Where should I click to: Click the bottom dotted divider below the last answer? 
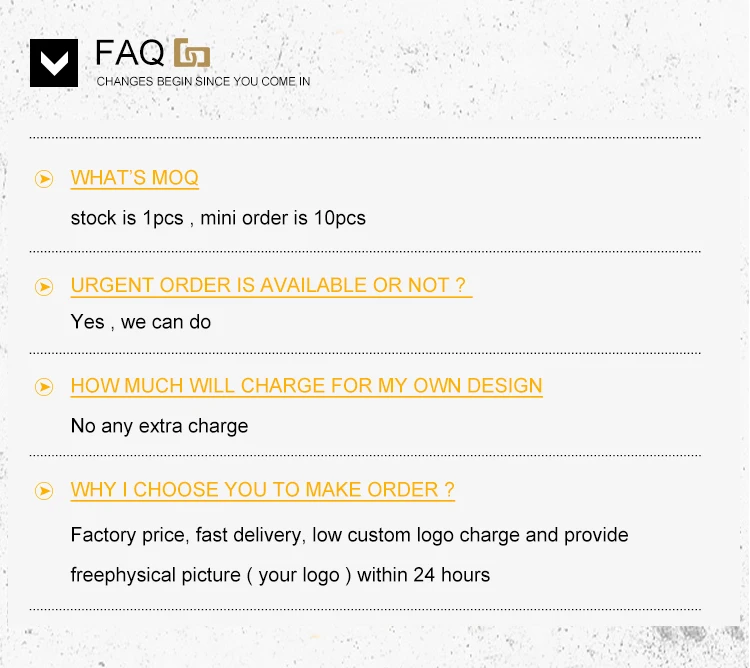(365, 609)
